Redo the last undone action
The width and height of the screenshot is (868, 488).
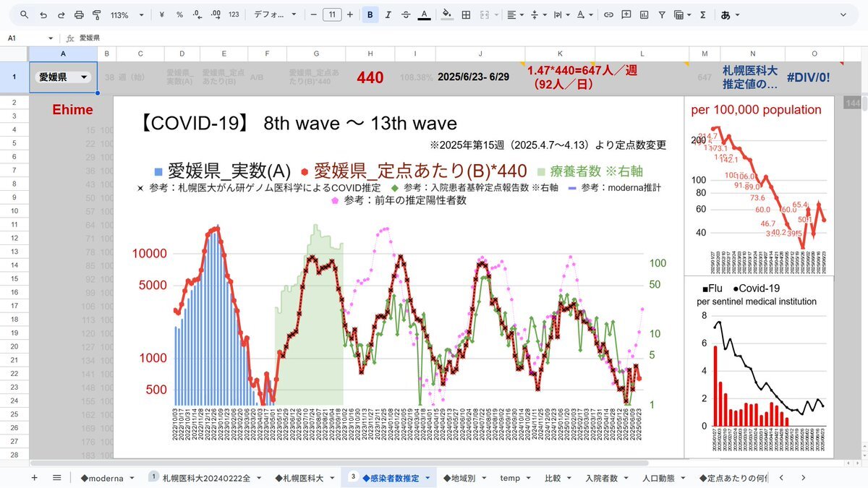[x=61, y=14]
